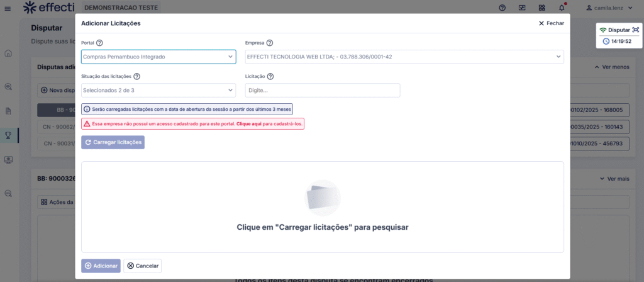Open the Portal dropdown

158,57
